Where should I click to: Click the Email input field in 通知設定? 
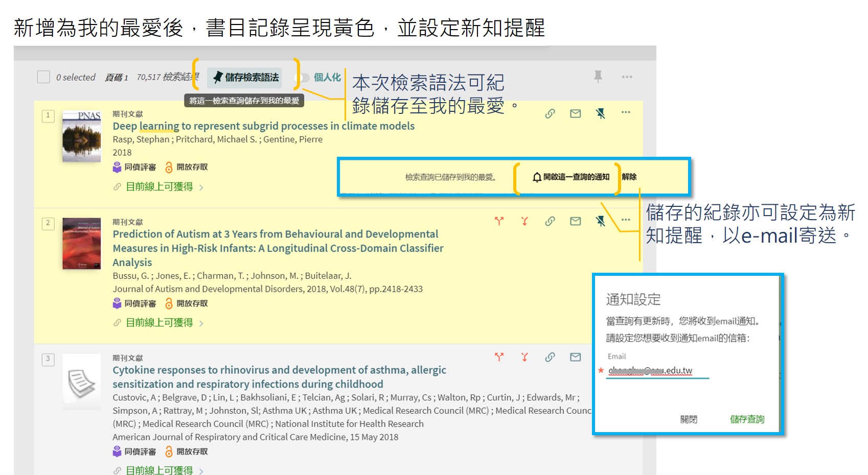click(x=657, y=371)
